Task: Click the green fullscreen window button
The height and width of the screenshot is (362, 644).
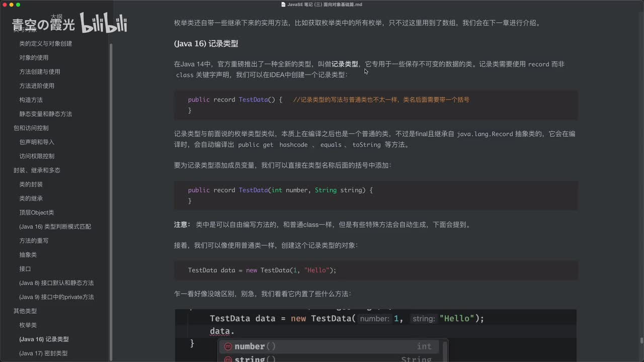Action: tap(18, 5)
